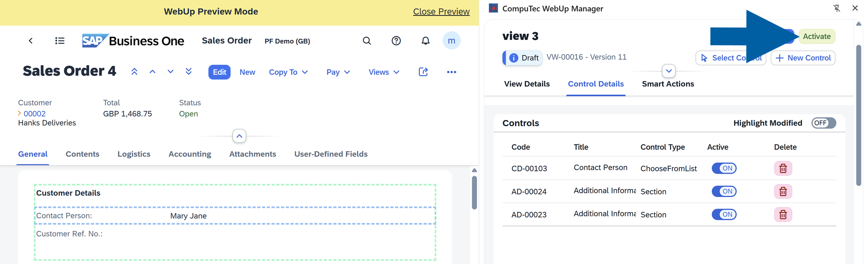Jump to last record double-down arrows
Screen dimensions: 868x264
189,72
